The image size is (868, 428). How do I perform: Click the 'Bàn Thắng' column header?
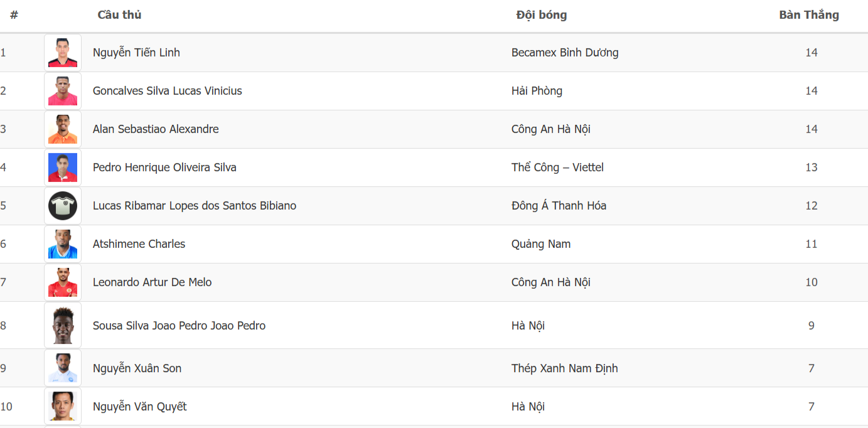809,15
